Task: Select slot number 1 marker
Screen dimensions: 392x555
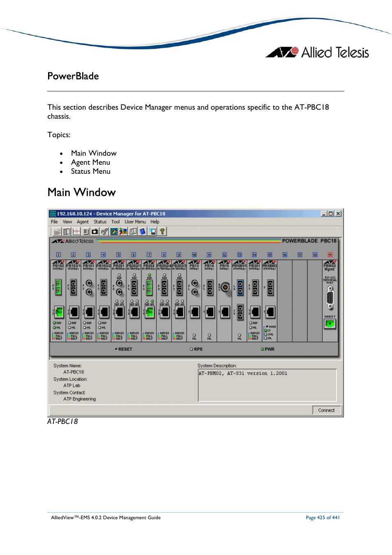Action: [58, 255]
